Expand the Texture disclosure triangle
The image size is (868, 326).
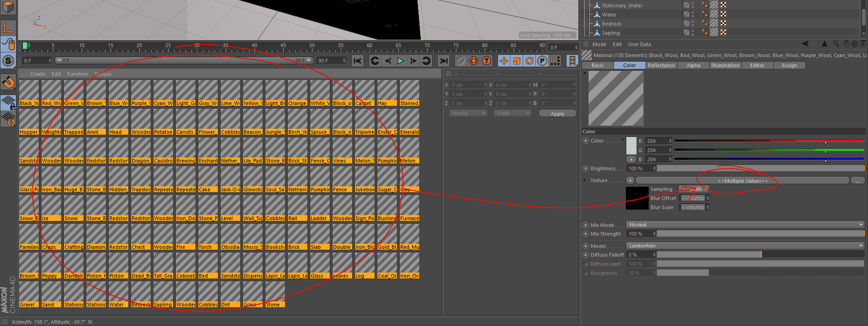coord(585,180)
